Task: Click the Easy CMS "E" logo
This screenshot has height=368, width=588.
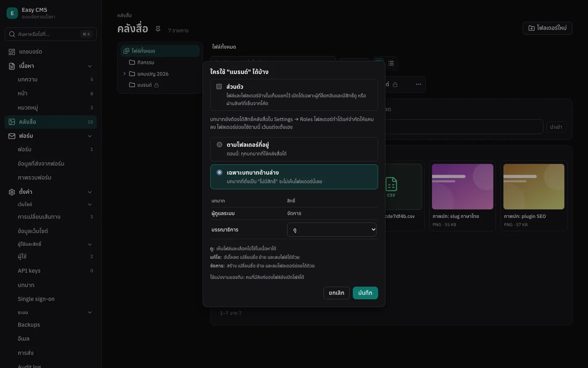Action: pos(12,13)
